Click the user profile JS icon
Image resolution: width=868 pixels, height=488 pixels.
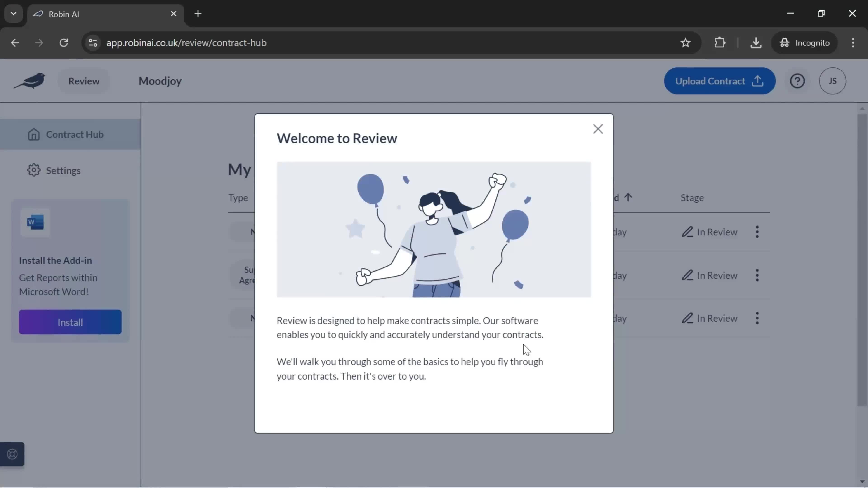(833, 80)
